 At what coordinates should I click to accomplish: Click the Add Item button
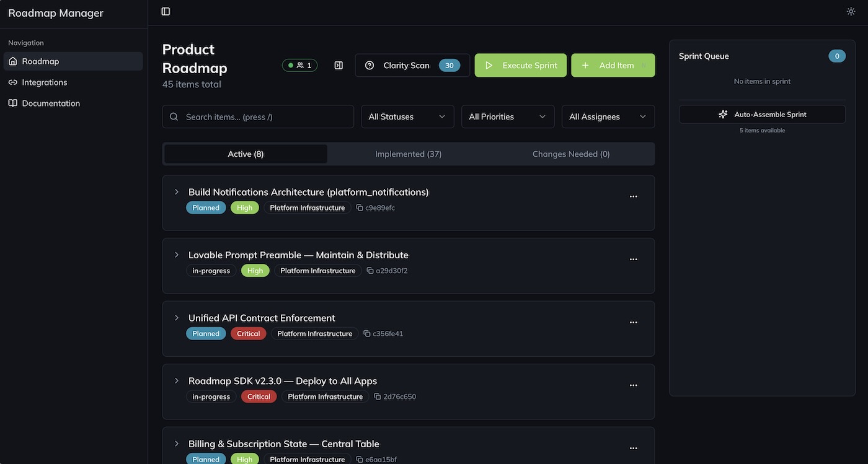613,65
